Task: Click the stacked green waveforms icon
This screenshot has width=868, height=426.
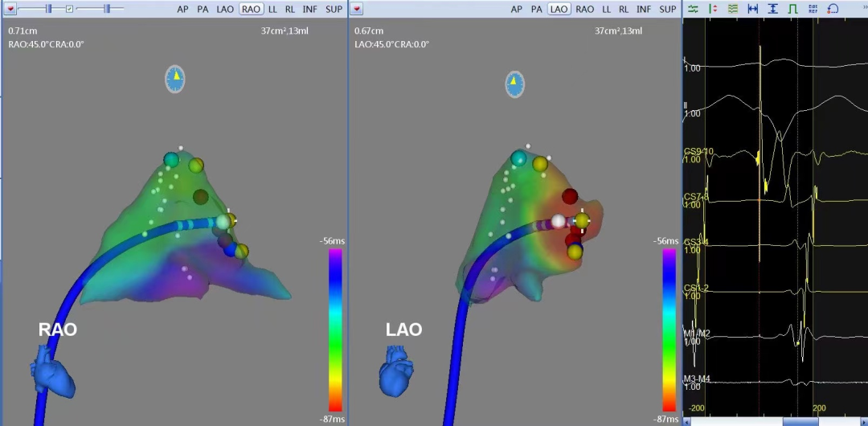Action: coord(732,8)
